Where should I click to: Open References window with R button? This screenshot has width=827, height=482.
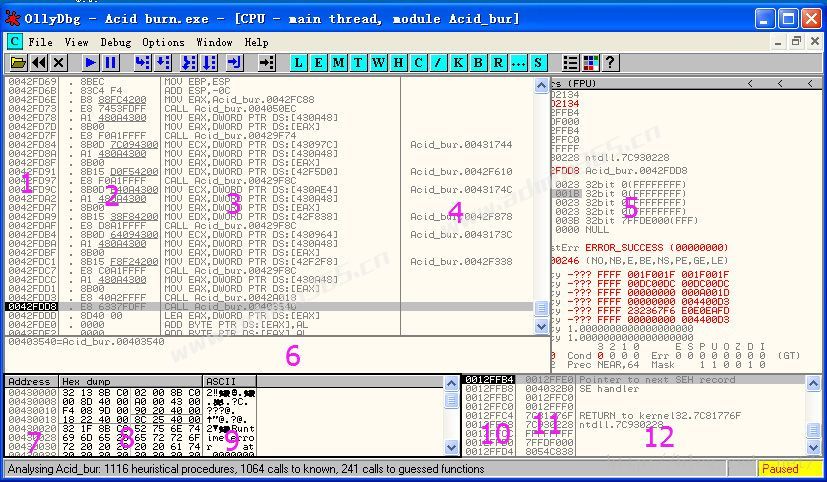tap(498, 63)
